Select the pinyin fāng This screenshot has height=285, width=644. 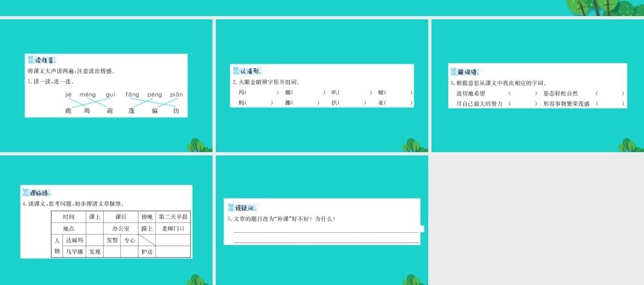(x=132, y=95)
